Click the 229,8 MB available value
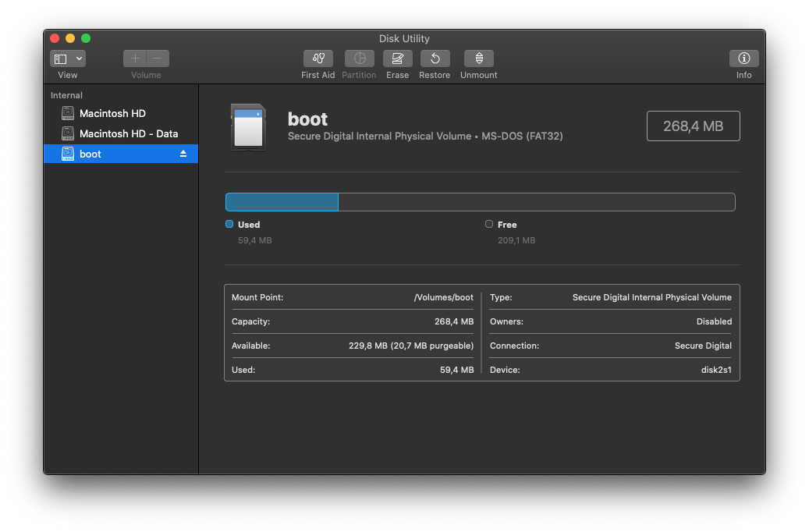 411,346
